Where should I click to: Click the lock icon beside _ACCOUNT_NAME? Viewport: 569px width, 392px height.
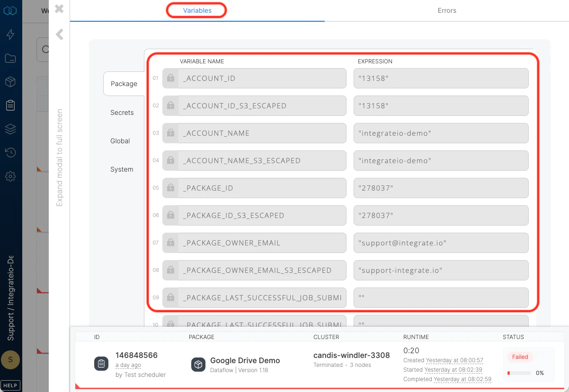[x=170, y=133]
